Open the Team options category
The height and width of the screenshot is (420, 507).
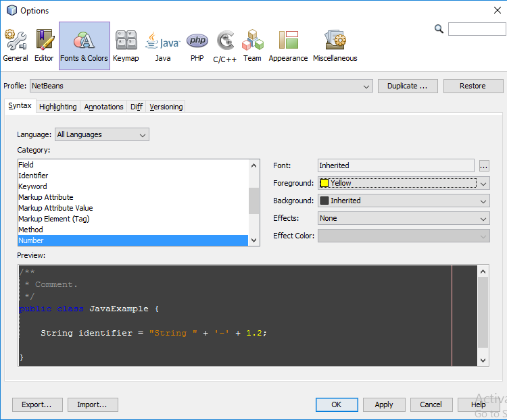click(252, 45)
